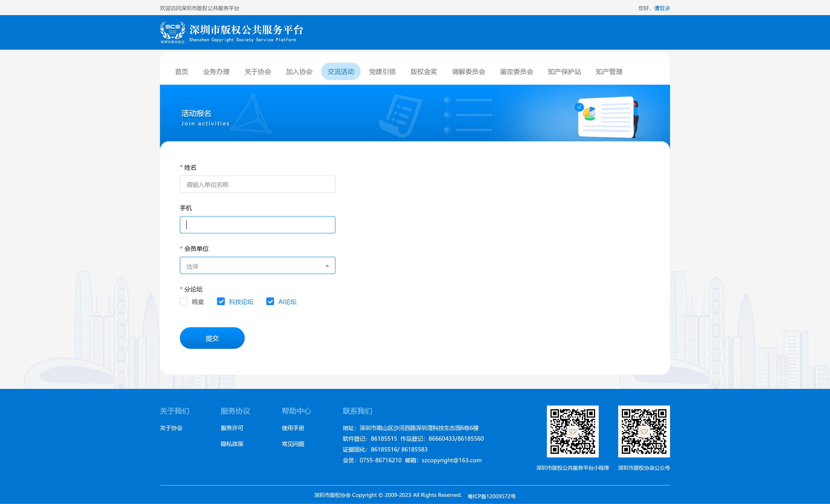Click the 服务协议 footer heading
Screen dimensions: 830x504
(x=235, y=411)
